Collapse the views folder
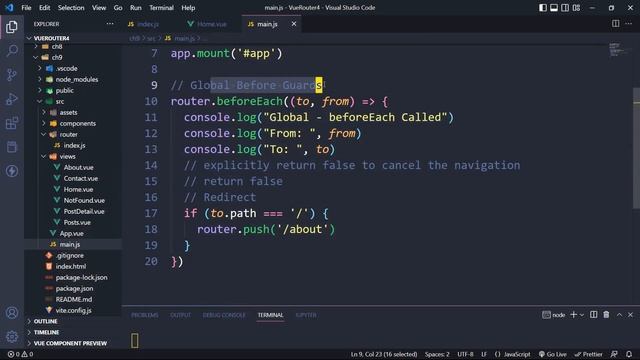The image size is (640, 360). tap(73, 156)
